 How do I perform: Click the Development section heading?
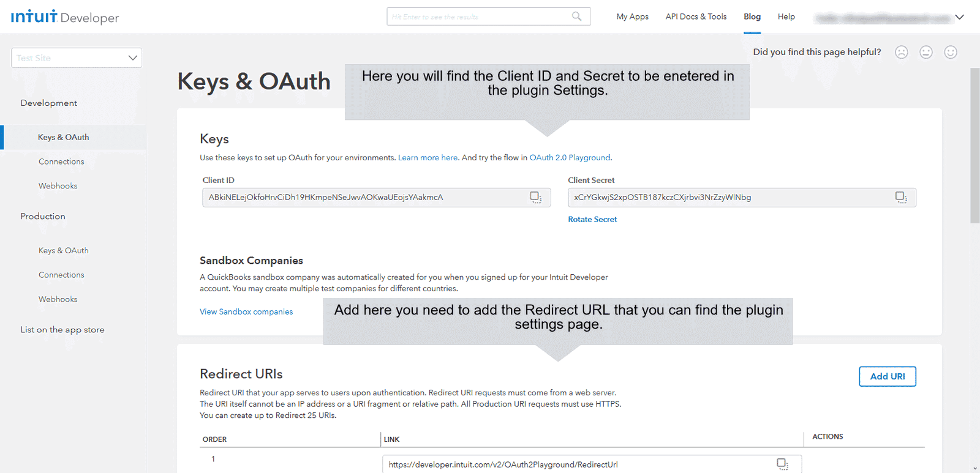tap(49, 103)
